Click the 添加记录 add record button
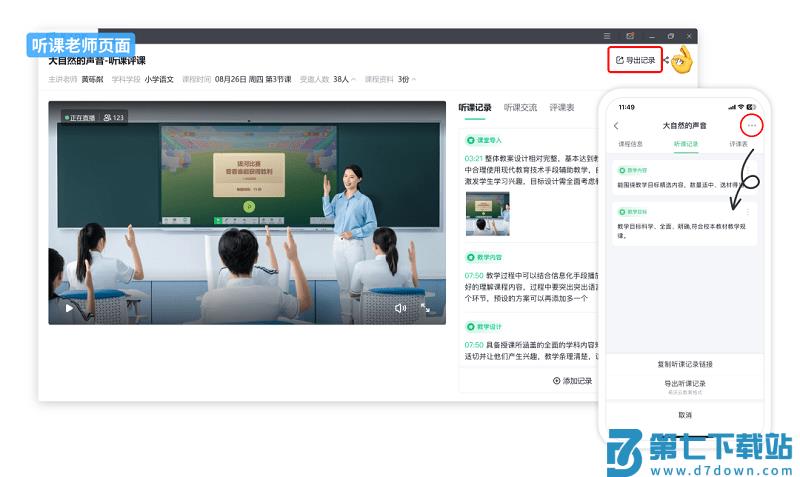The width and height of the screenshot is (800, 477). coord(572,381)
